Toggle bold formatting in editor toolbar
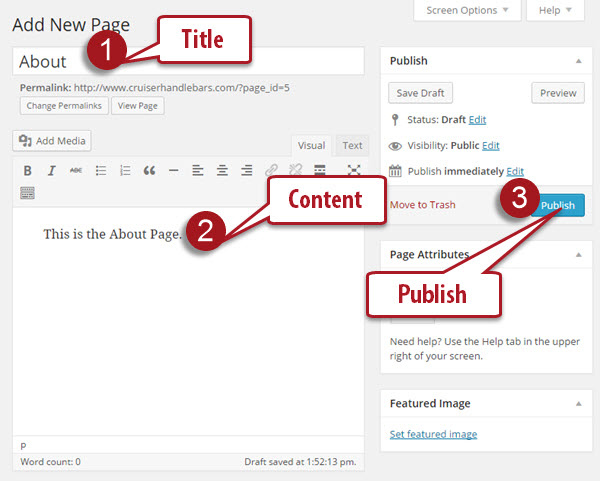Viewport: 600px width, 481px height. coord(28,171)
